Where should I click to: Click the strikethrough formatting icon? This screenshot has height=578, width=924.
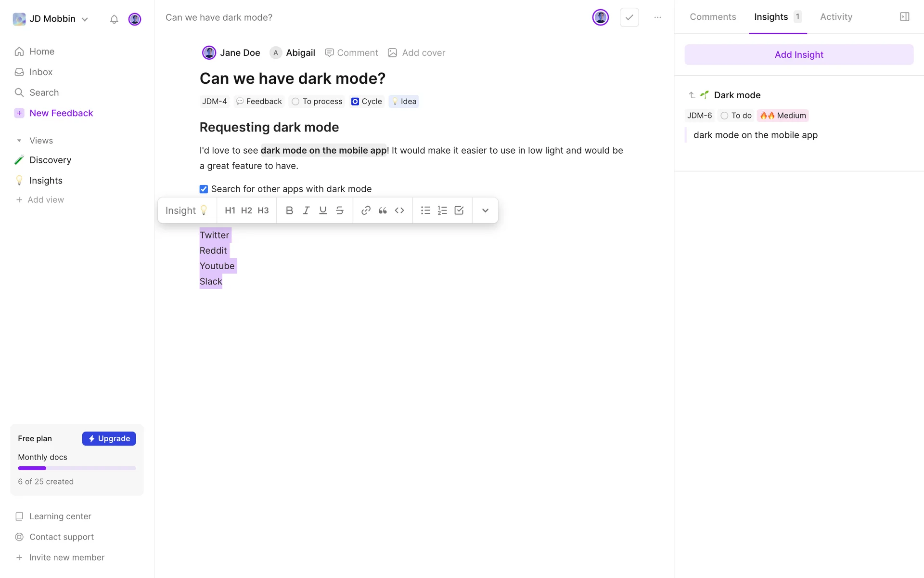point(340,210)
